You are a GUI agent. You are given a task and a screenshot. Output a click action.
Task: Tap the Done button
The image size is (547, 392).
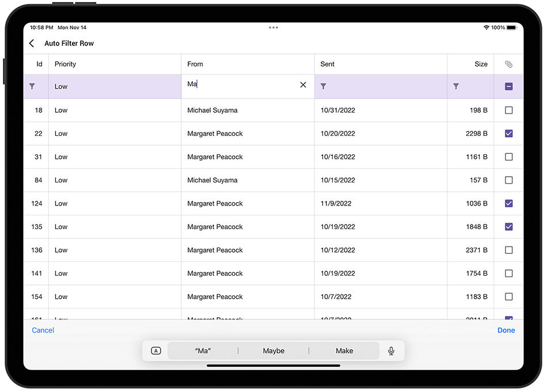coord(506,330)
